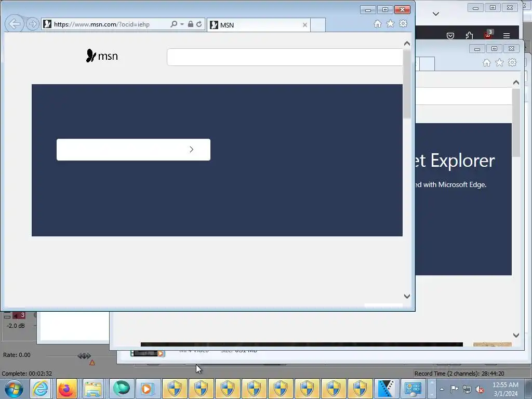
Task: Select the MSN tab
Action: pos(258,25)
